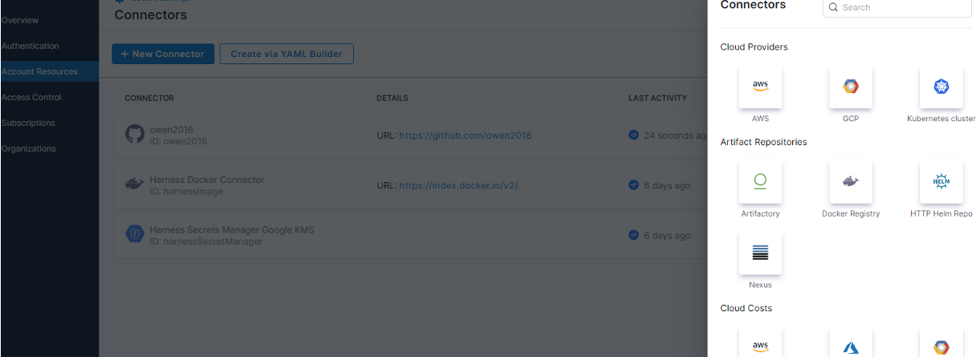Open the Subscriptions sidebar item

(x=28, y=123)
